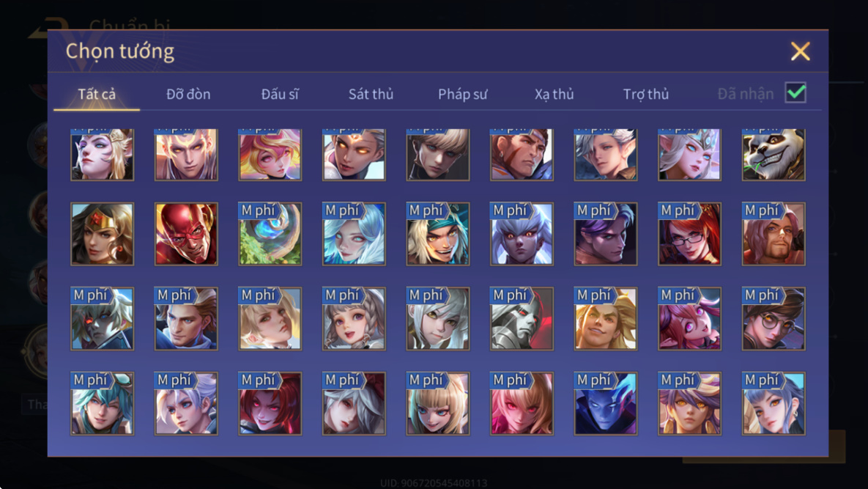Viewport: 868px width, 489px height.
Task: Choose the bearded man with pink hair
Action: coord(774,234)
